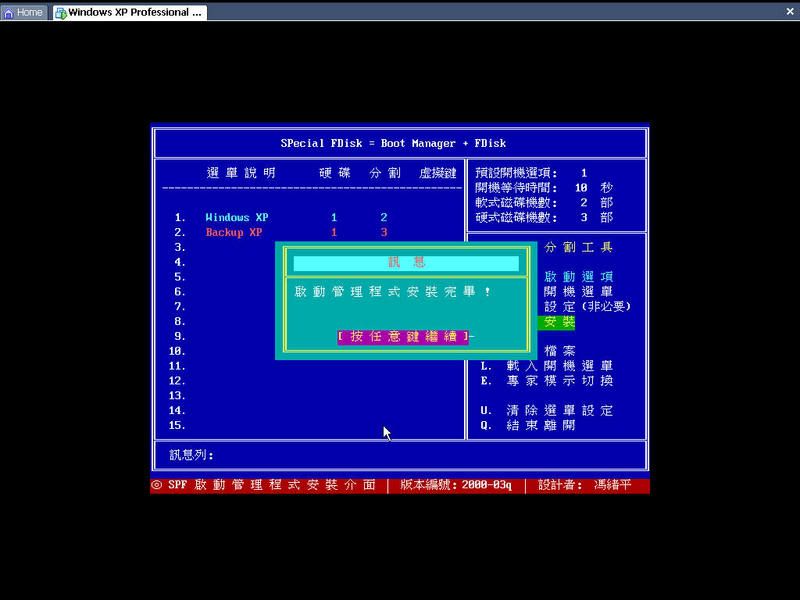The image size is (800, 600).
Task: Click the 硬碟 column header
Action: [335, 173]
